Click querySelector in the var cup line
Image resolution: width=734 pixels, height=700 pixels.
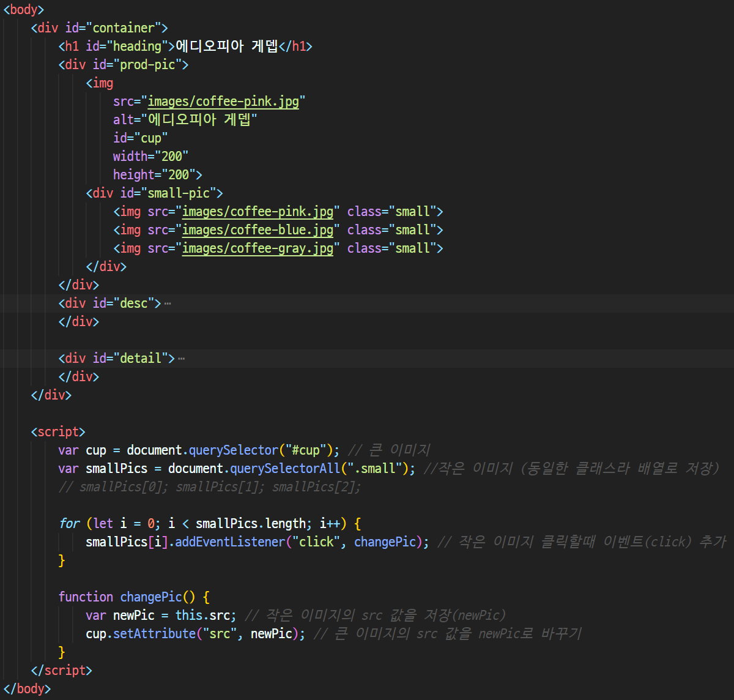(x=234, y=450)
